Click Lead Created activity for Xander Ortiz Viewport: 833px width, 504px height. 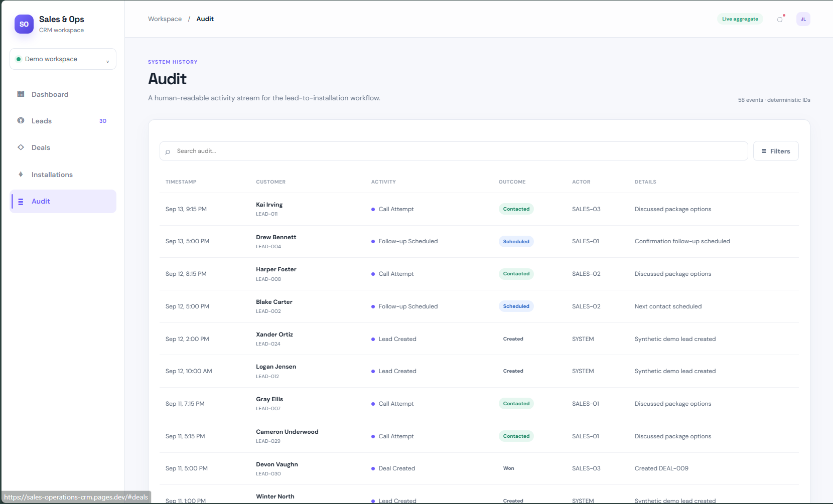coord(397,339)
